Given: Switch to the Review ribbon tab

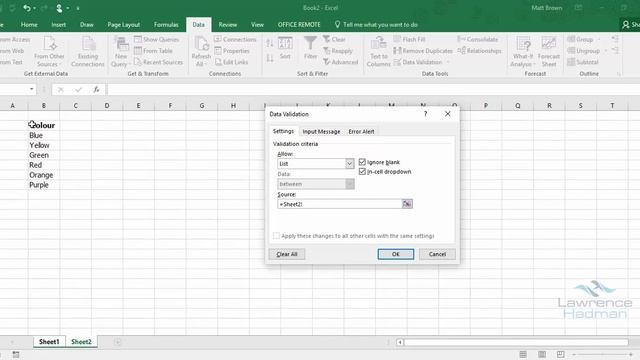Looking at the screenshot, I should click(228, 25).
